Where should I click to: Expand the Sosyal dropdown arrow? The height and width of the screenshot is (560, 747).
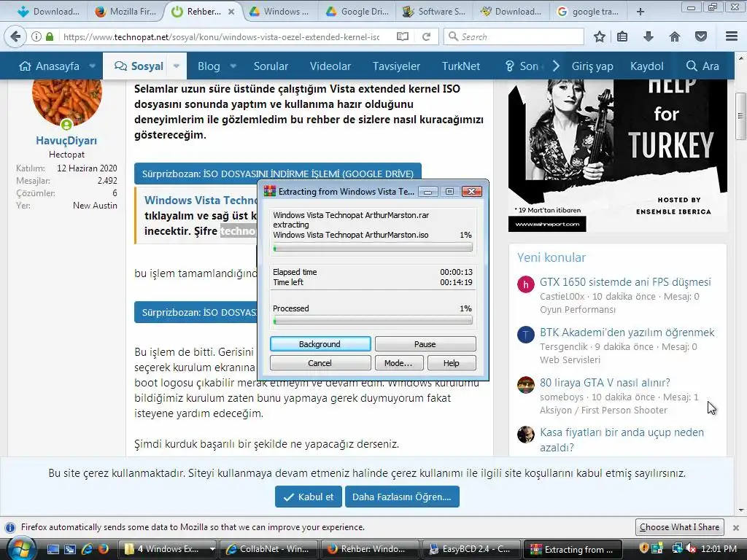tap(177, 66)
